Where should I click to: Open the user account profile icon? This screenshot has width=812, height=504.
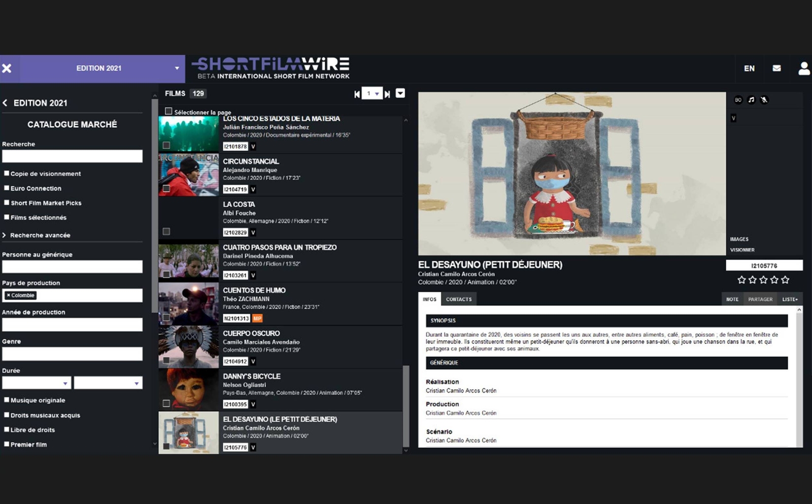804,68
